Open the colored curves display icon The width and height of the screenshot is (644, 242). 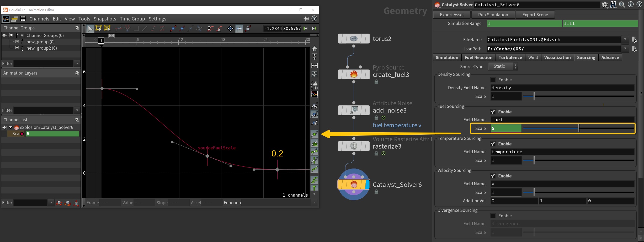click(314, 94)
